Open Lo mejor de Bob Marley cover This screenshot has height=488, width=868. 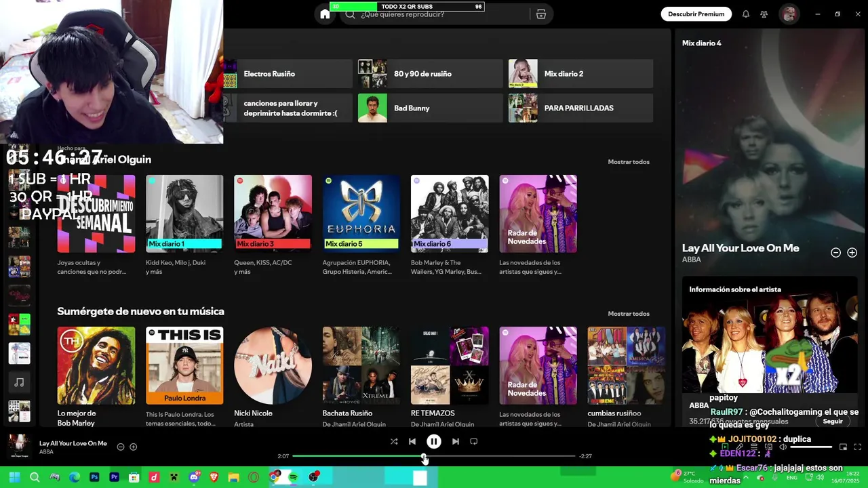96,365
